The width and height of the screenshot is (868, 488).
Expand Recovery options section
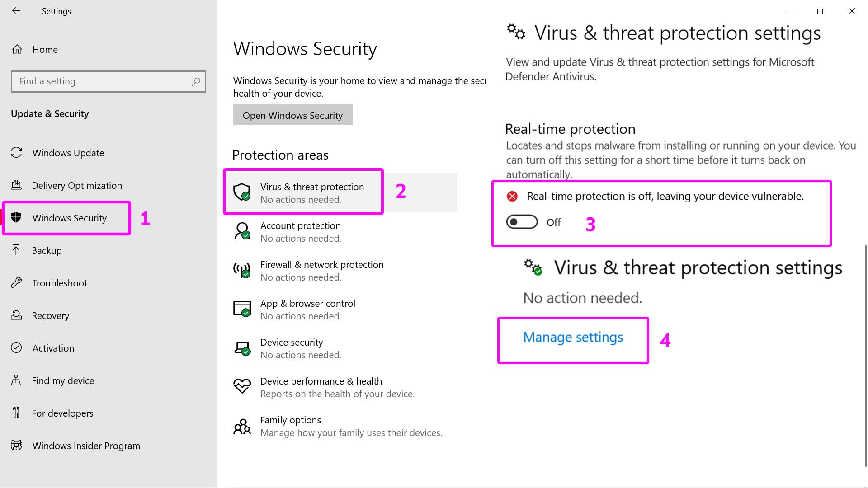click(x=51, y=315)
